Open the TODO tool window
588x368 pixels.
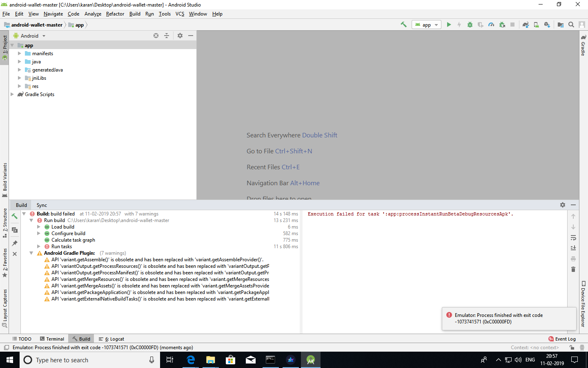22,339
